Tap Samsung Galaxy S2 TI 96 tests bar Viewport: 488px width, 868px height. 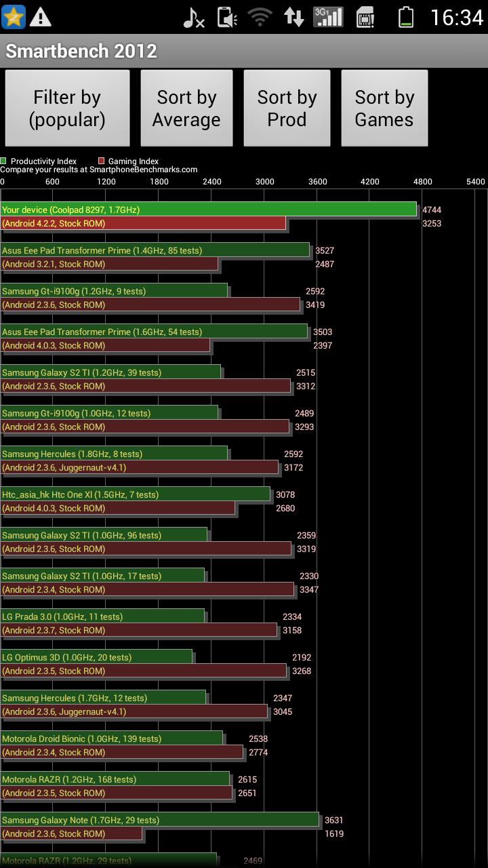click(104, 535)
